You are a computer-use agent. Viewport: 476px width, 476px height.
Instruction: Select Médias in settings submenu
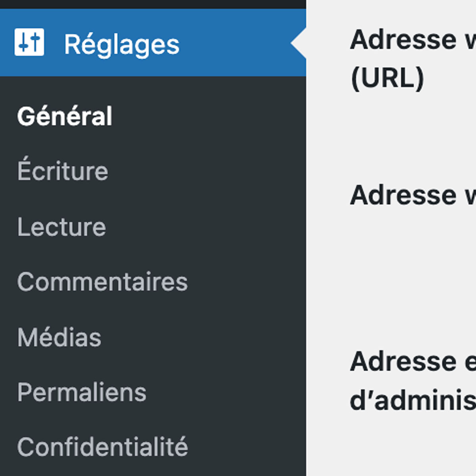[x=59, y=338]
